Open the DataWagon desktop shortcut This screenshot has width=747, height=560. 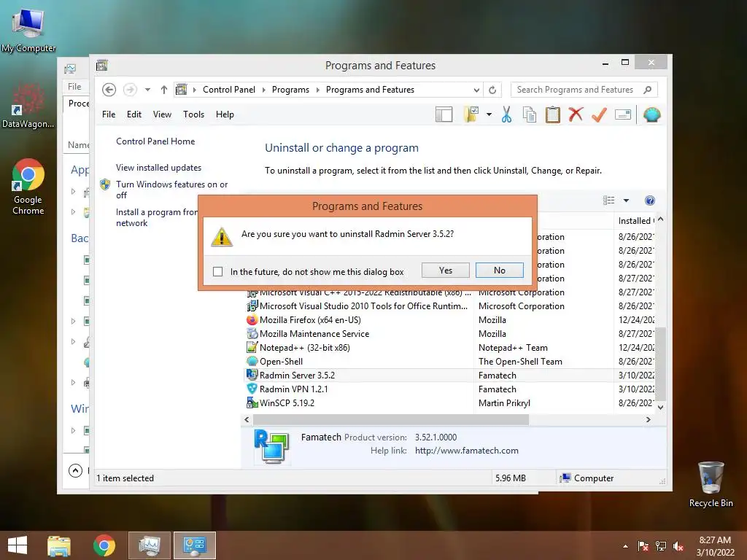pos(28,106)
